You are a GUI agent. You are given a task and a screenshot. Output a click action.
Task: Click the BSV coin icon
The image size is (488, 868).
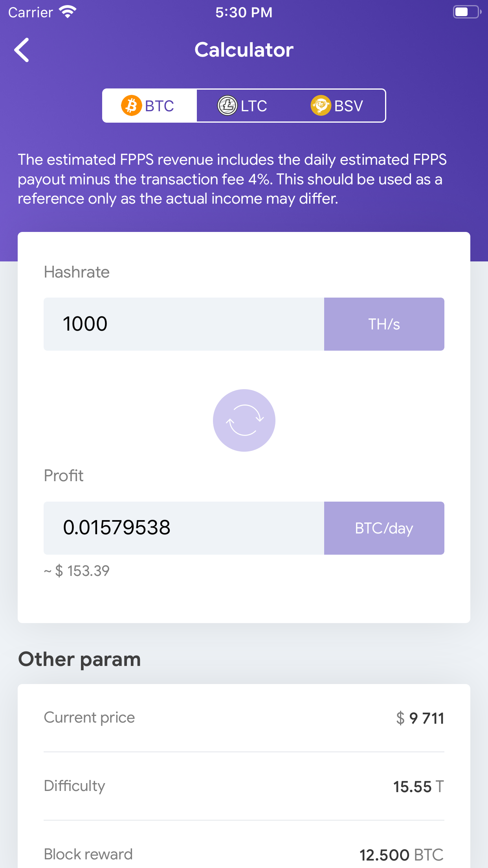pyautogui.click(x=321, y=105)
